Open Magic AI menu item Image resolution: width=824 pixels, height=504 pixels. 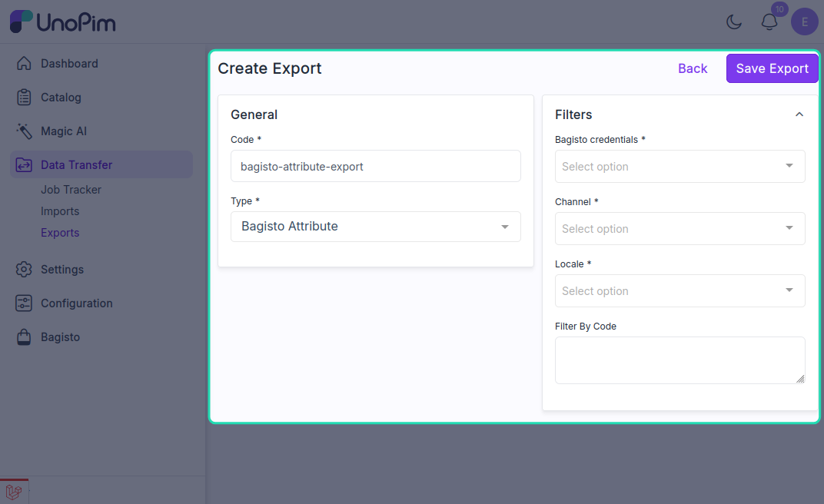coord(64,131)
